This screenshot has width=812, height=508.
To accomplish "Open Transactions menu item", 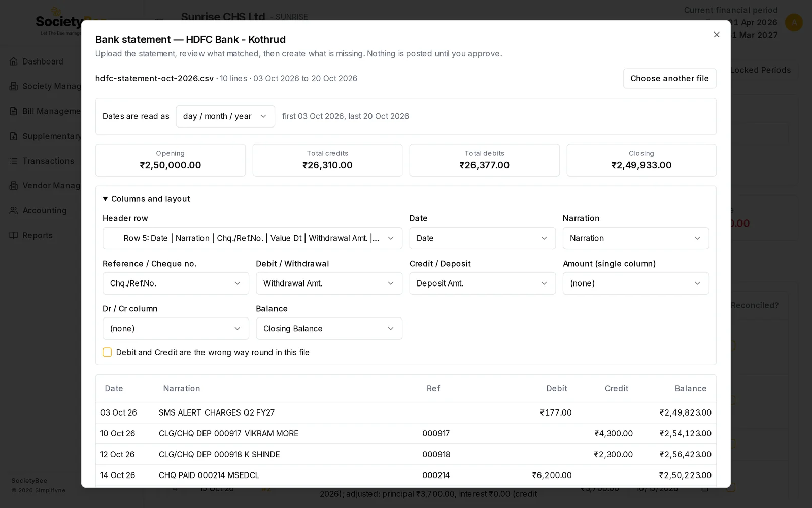I will tap(48, 161).
